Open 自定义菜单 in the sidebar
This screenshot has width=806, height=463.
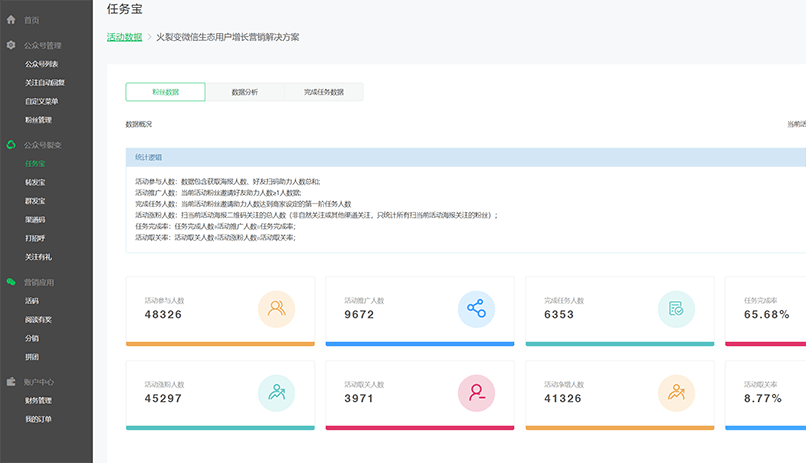42,102
